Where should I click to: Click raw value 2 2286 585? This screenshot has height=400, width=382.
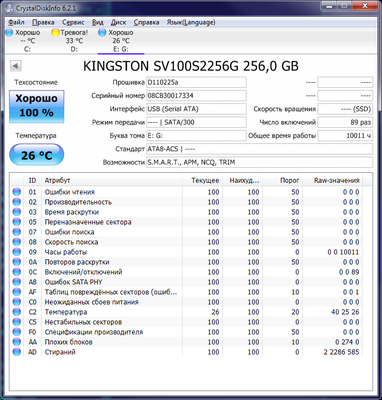pos(341,352)
